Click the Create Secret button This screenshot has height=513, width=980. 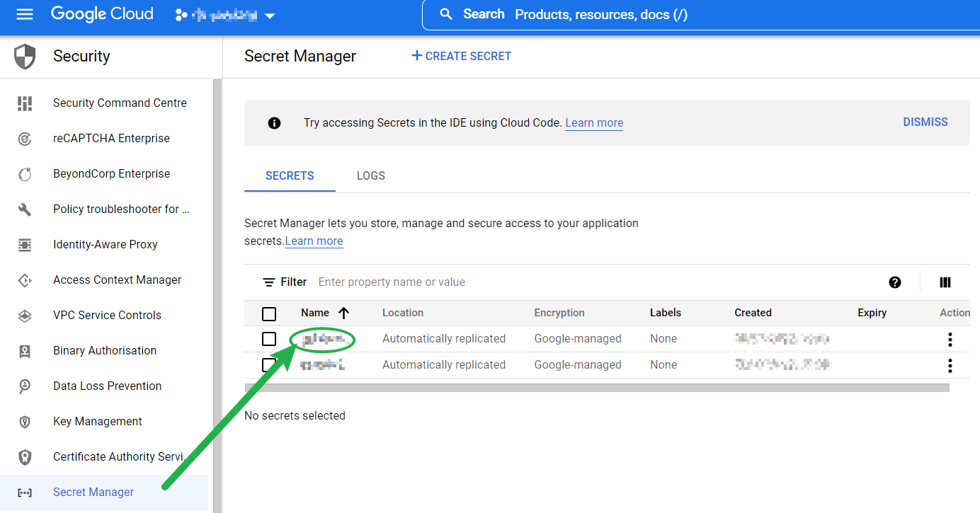click(461, 56)
